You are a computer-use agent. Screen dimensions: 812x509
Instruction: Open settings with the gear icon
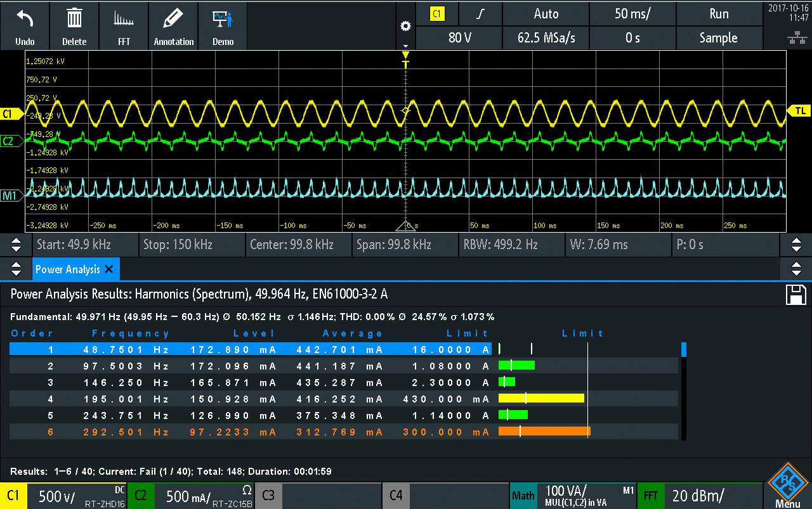click(405, 27)
